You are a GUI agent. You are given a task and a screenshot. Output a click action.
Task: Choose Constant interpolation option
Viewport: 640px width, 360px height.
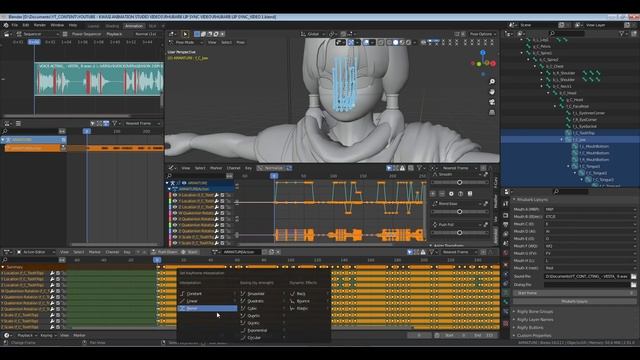tap(207, 294)
